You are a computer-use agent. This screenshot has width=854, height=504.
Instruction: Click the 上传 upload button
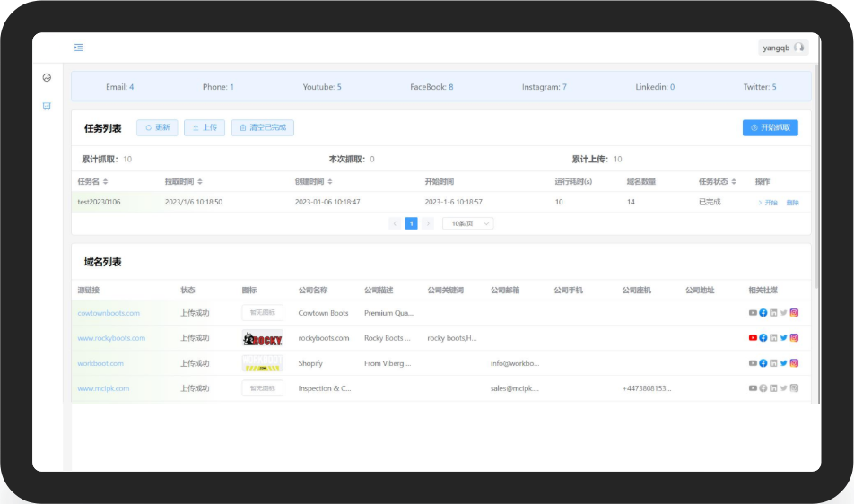click(205, 128)
